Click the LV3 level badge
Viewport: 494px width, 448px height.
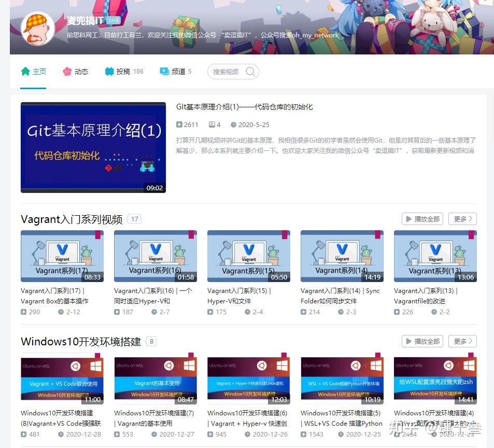pos(114,20)
